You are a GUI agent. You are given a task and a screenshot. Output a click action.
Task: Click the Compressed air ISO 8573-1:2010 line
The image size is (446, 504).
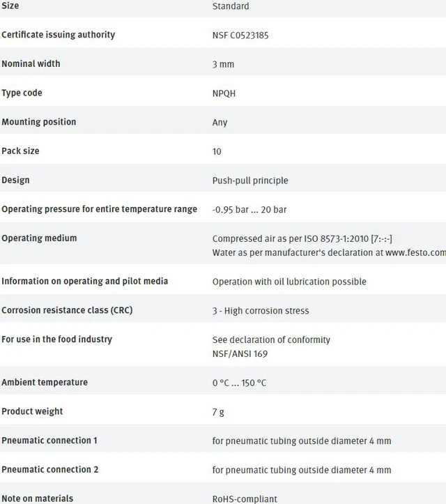coord(302,239)
